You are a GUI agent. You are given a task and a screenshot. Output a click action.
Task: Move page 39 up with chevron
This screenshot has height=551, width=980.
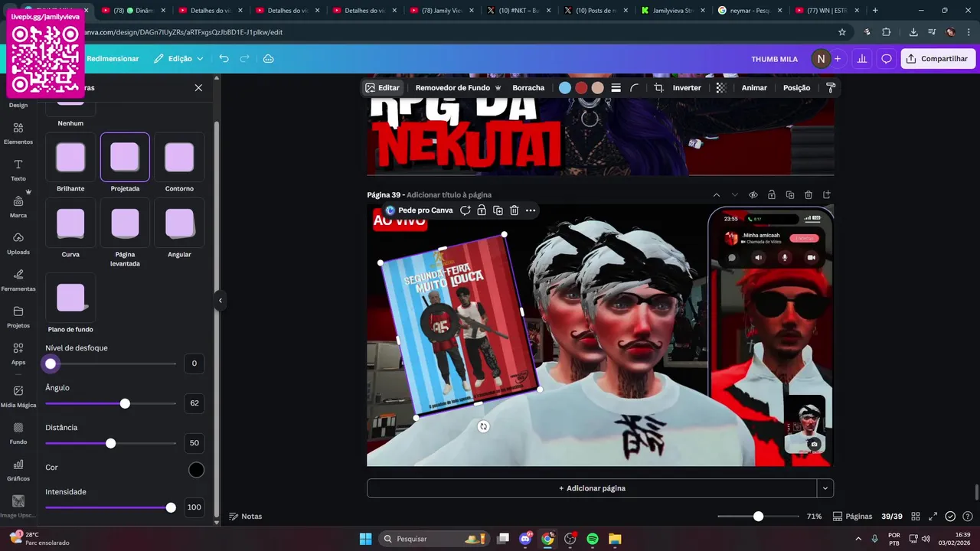717,195
